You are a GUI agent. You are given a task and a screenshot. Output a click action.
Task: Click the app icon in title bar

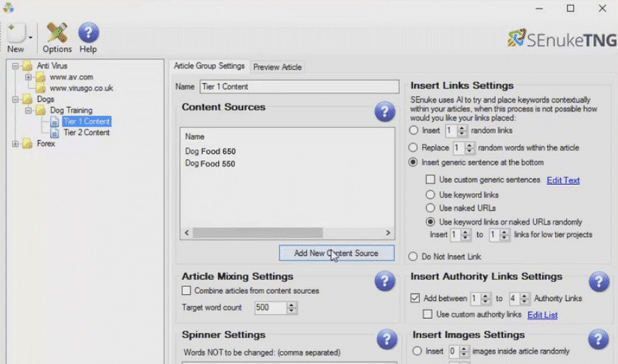click(8, 7)
